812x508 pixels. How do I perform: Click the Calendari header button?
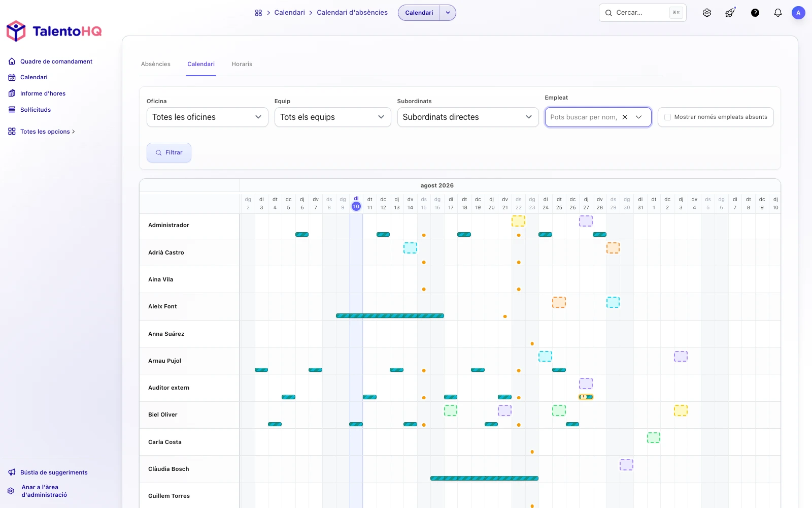point(419,13)
